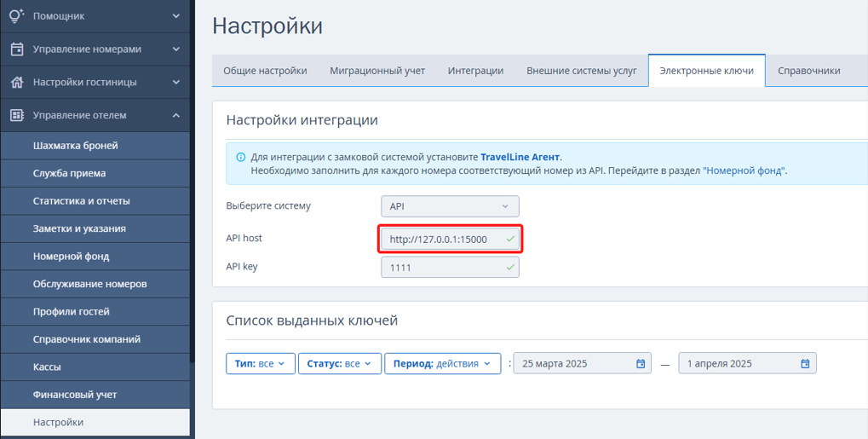Open calendar picker for 1 апреля 2025
Screen dimensions: 868x439
coord(805,364)
